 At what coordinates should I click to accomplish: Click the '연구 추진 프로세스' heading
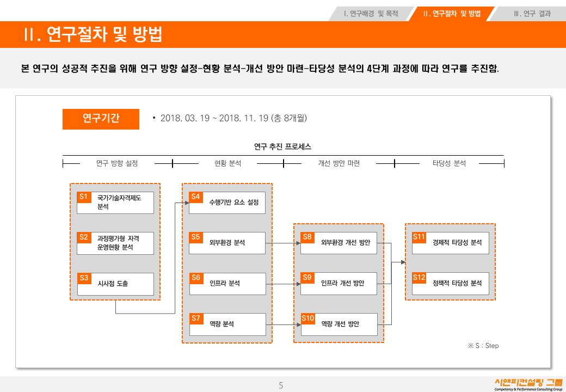282,146
